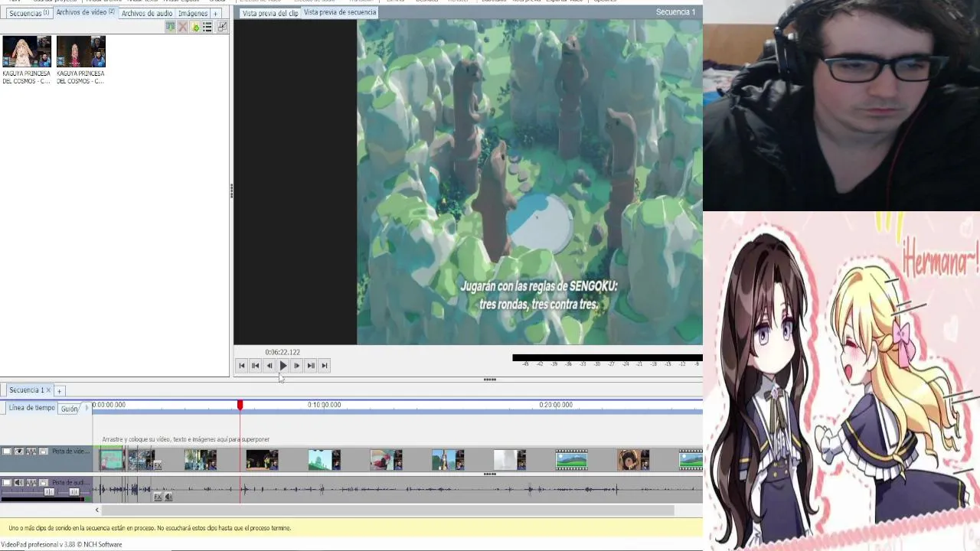The image size is (980, 551).
Task: Add a new sequence with the plus tab
Action: click(59, 390)
